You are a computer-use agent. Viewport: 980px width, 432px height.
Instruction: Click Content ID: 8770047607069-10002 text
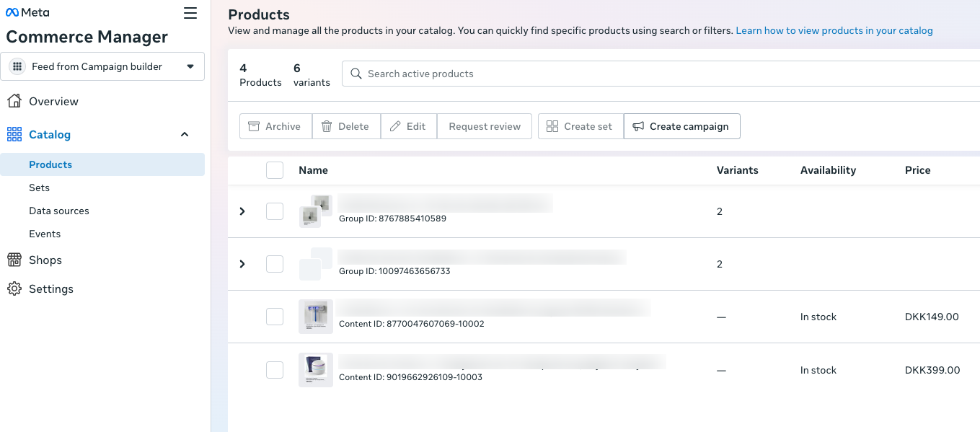[411, 324]
